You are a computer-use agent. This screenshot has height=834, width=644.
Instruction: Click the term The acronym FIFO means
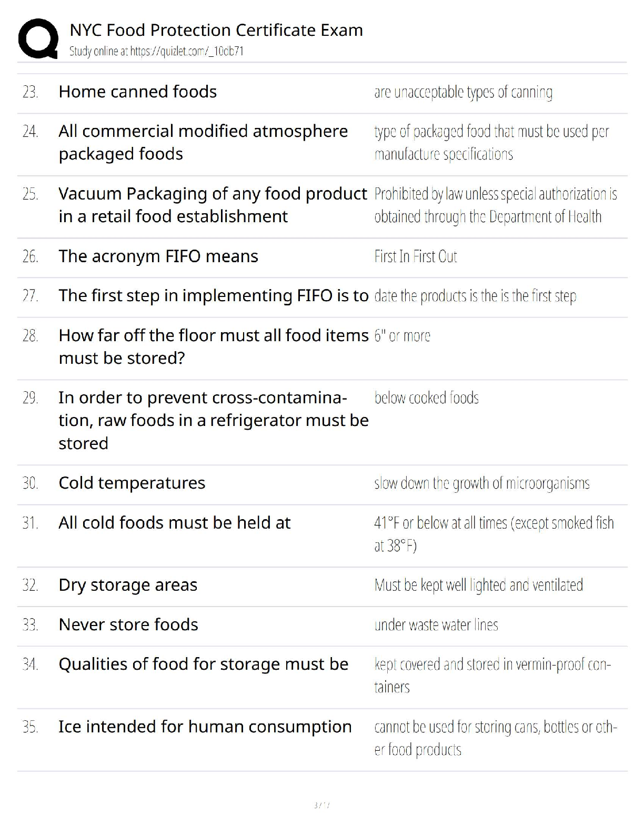pos(158,256)
